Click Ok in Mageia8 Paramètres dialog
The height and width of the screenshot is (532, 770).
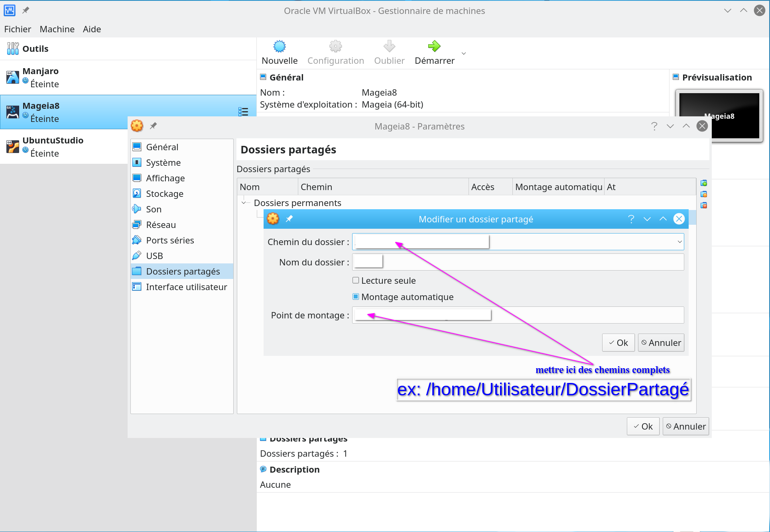click(x=643, y=426)
